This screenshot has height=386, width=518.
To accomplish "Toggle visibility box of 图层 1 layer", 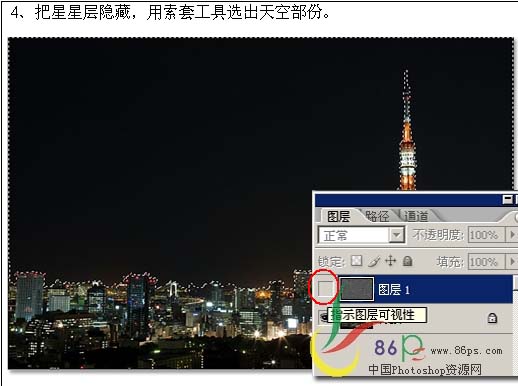I will (x=325, y=288).
